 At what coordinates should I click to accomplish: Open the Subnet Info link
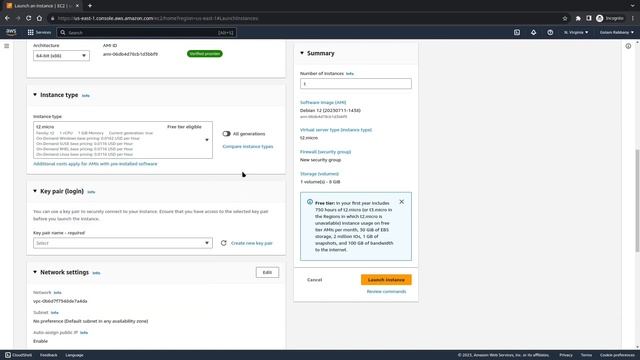pos(54,313)
